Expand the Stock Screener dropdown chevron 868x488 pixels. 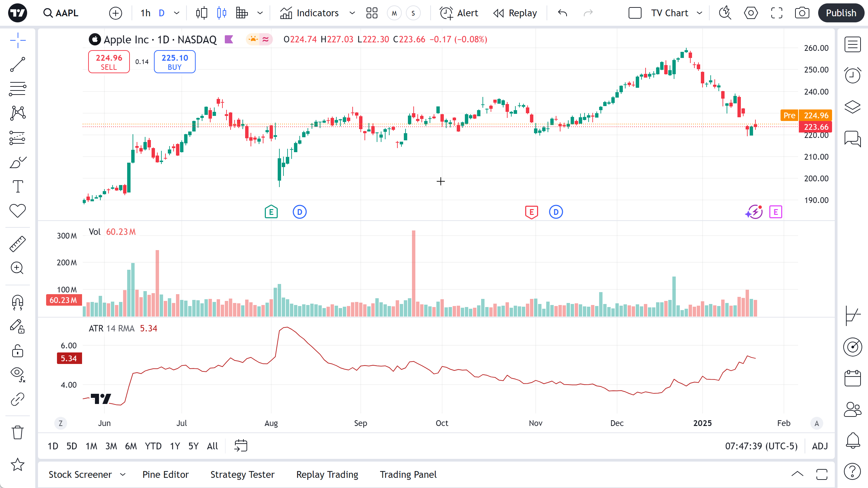point(123,474)
